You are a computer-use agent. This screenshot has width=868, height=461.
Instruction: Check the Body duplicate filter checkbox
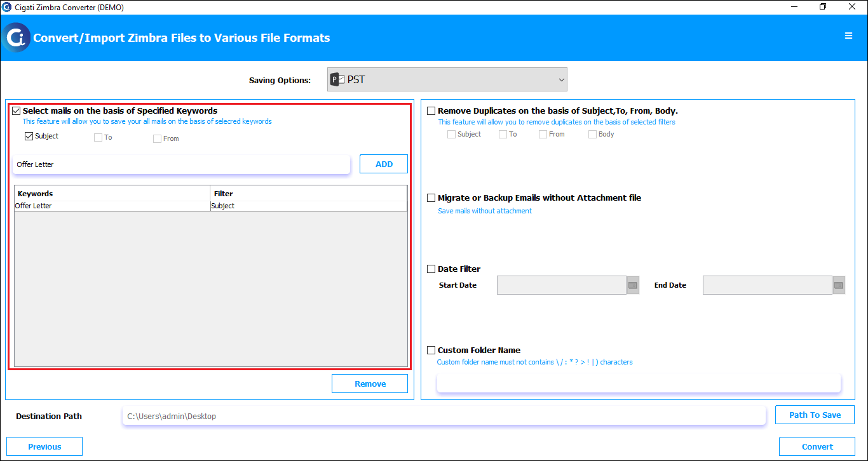tap(592, 135)
